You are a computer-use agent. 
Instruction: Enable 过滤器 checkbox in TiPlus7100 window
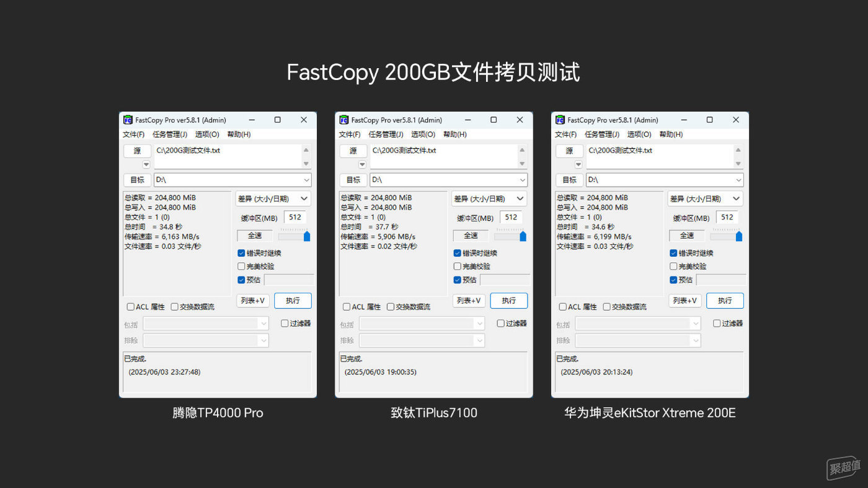coord(500,323)
